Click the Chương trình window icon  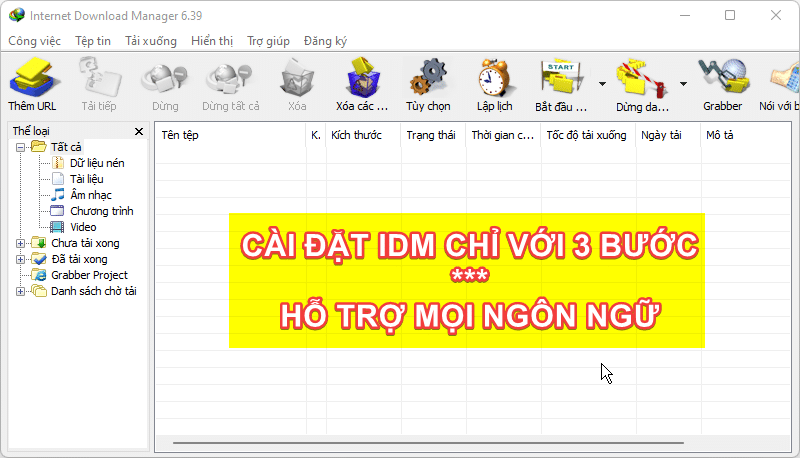(x=57, y=211)
